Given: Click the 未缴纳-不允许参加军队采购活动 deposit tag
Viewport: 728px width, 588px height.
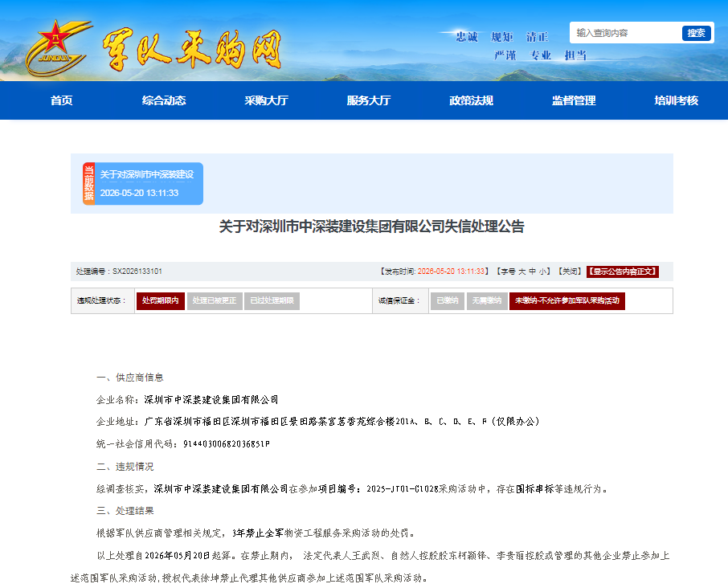Looking at the screenshot, I should point(567,300).
